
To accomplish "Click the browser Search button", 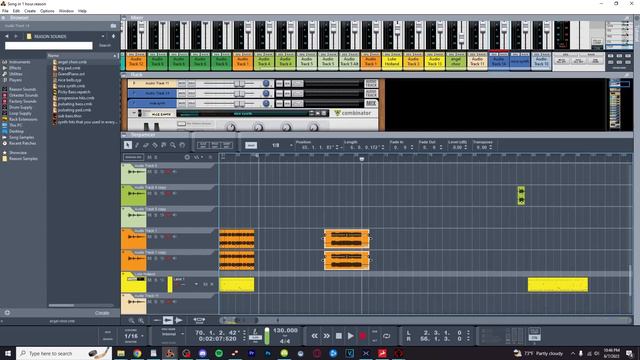I will click(105, 45).
